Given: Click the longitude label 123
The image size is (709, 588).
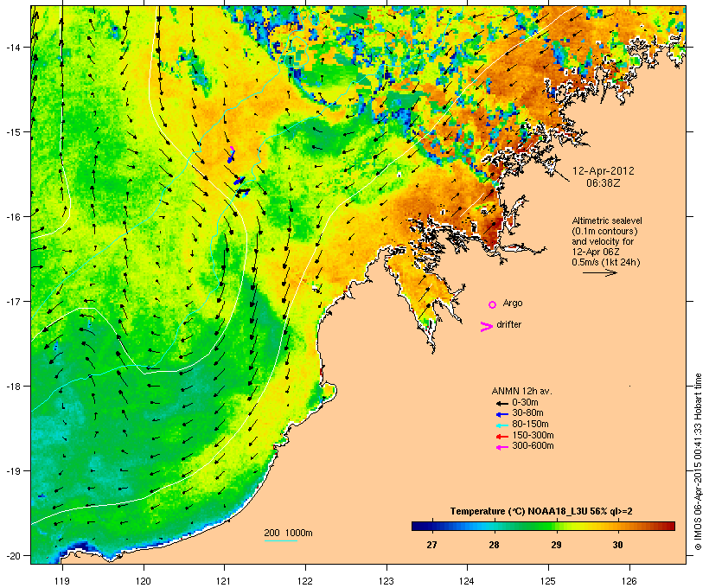Looking at the screenshot, I should pyautogui.click(x=386, y=581).
